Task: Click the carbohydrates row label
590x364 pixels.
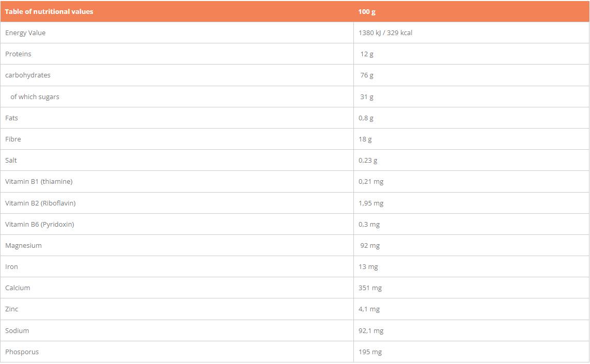Action: click(x=28, y=75)
